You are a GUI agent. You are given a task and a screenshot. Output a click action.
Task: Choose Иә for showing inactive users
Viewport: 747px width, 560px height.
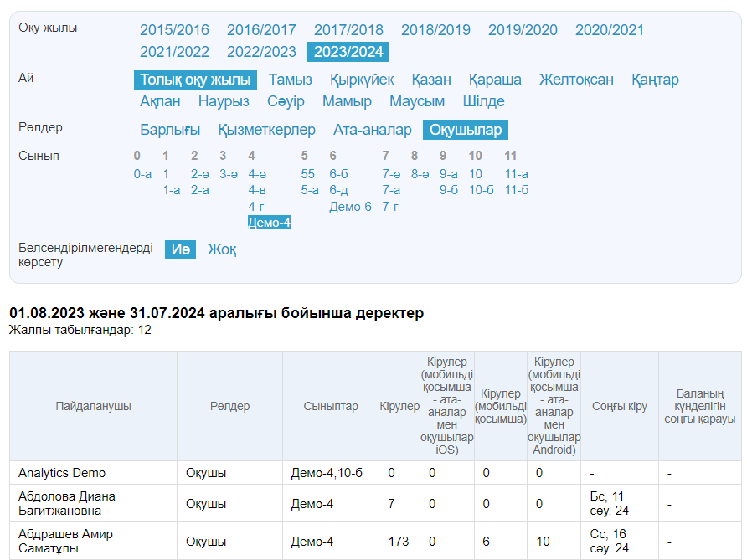(x=180, y=249)
